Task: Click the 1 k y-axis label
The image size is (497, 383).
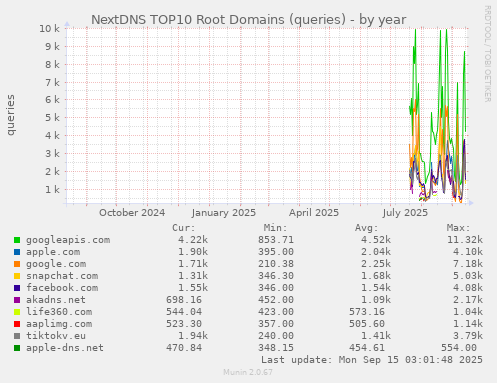Action: point(53,190)
